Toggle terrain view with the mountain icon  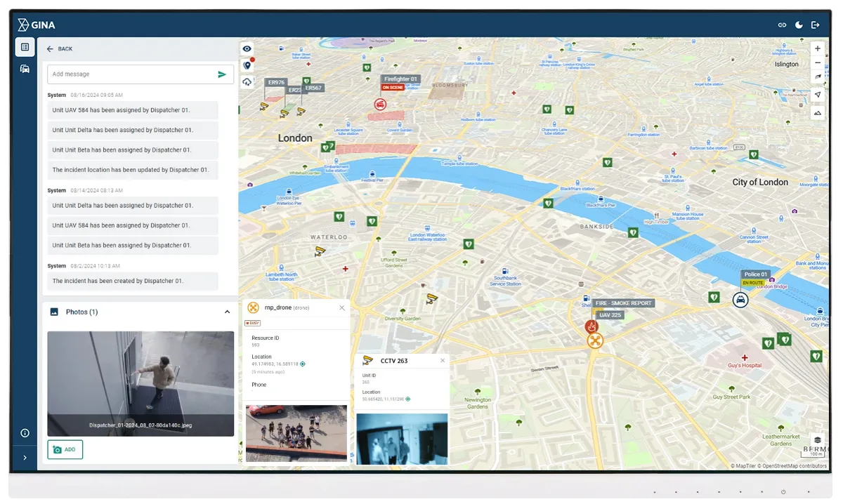[x=817, y=112]
